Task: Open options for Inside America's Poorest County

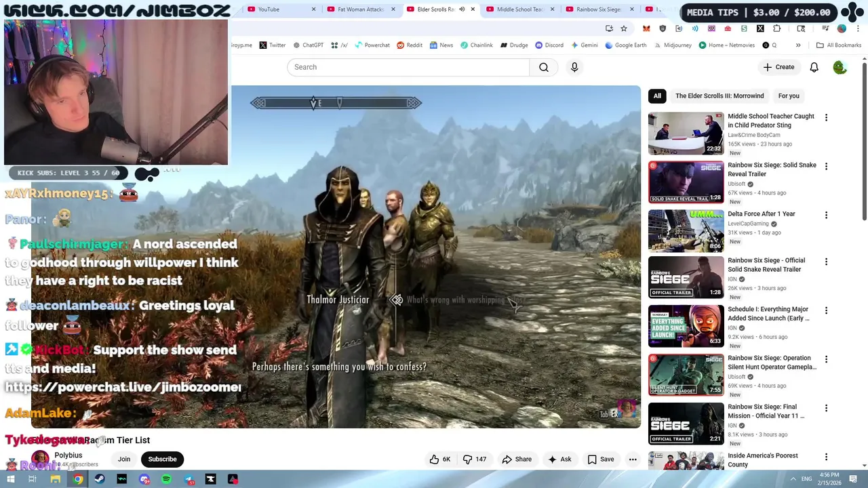Action: [x=826, y=457]
